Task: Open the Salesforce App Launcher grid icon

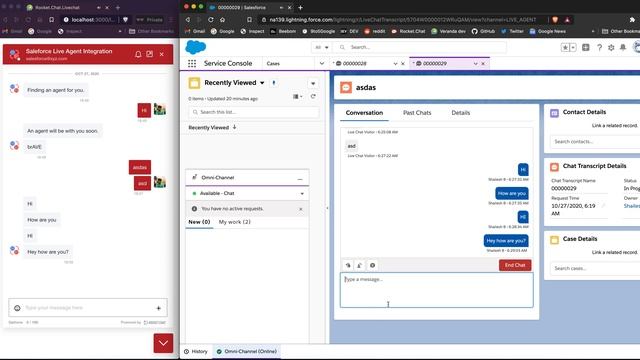Action: click(x=192, y=63)
